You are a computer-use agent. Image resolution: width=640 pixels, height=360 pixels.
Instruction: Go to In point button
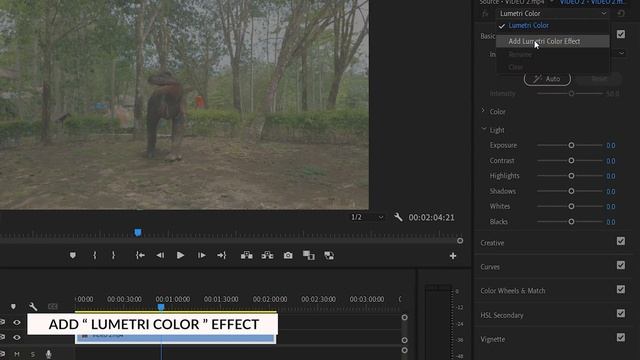click(140, 256)
